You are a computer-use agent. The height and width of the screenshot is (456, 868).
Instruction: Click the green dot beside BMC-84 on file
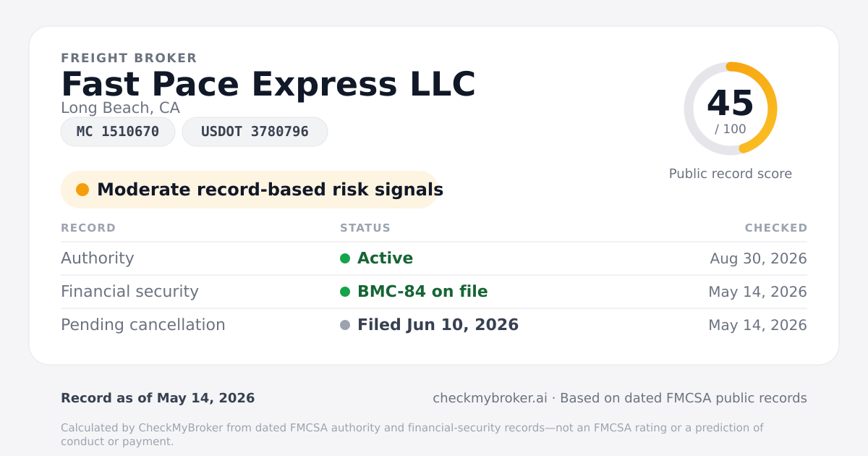pos(345,292)
